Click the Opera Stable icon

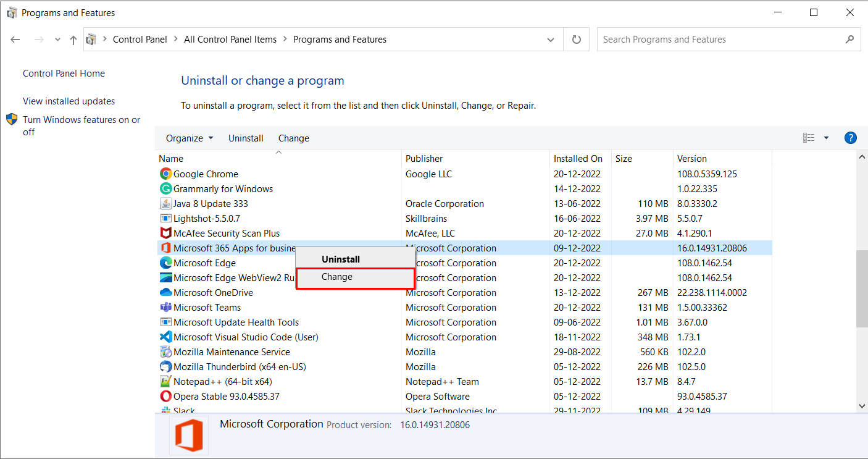[x=165, y=396]
